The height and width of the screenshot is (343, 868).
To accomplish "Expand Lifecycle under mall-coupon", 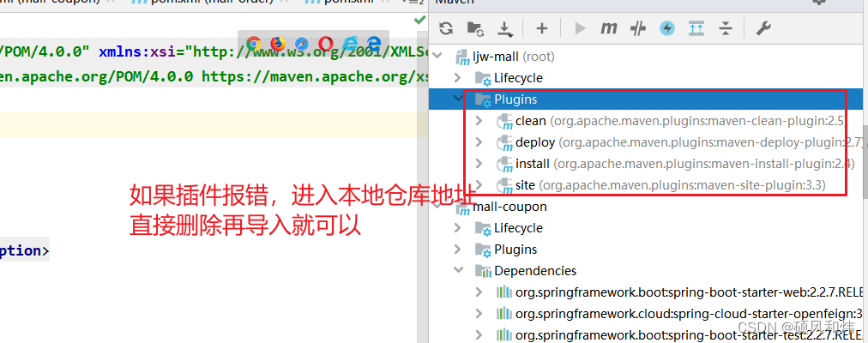I will 458,227.
